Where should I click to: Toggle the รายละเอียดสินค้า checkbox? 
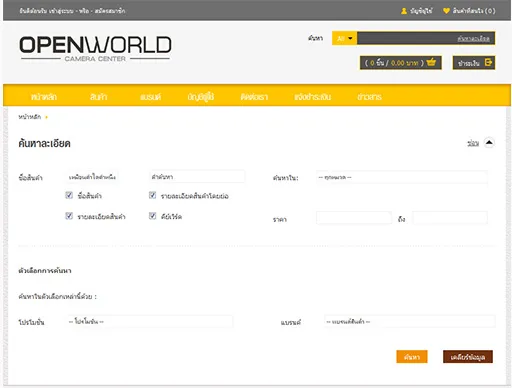69,216
